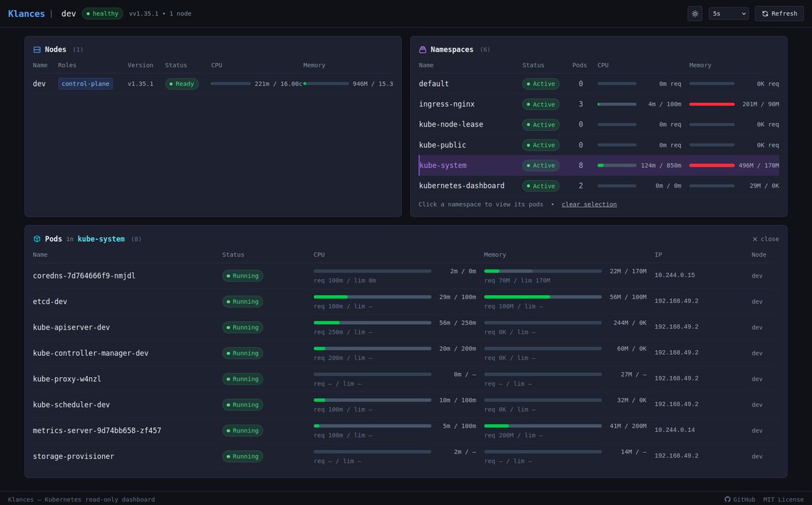Select the kube-node-lease namespace

[x=599, y=125]
